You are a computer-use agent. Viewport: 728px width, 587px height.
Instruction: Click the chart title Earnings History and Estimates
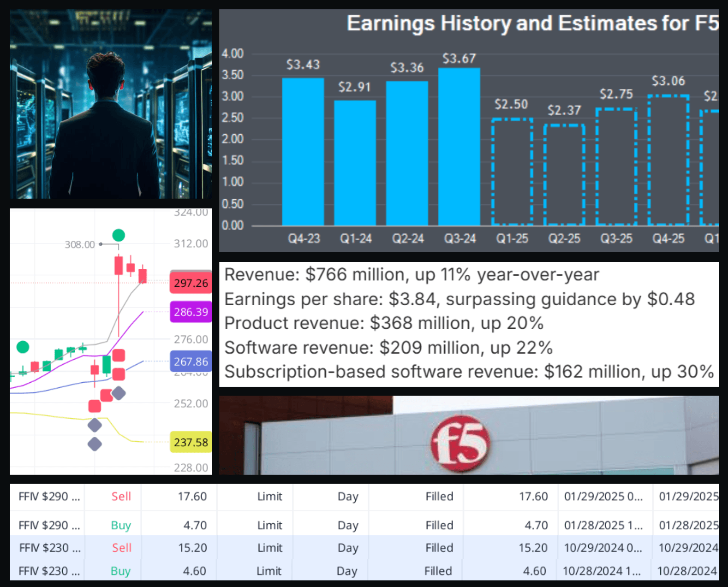tap(532, 23)
